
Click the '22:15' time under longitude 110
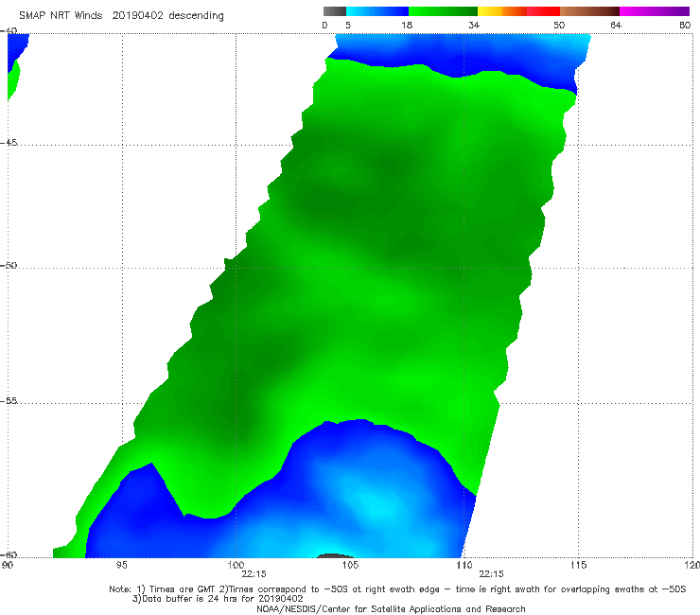(x=491, y=574)
